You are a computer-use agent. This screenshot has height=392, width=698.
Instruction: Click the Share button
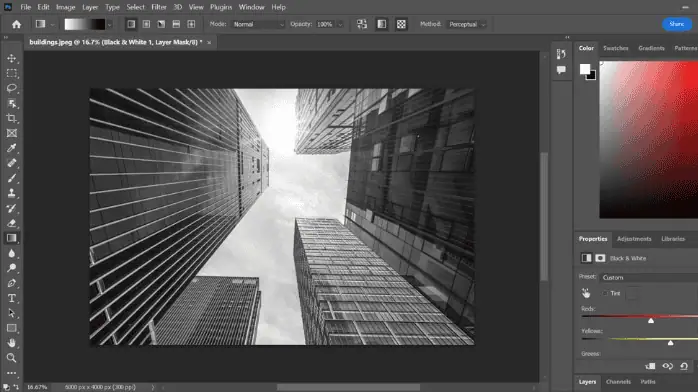pos(677,24)
